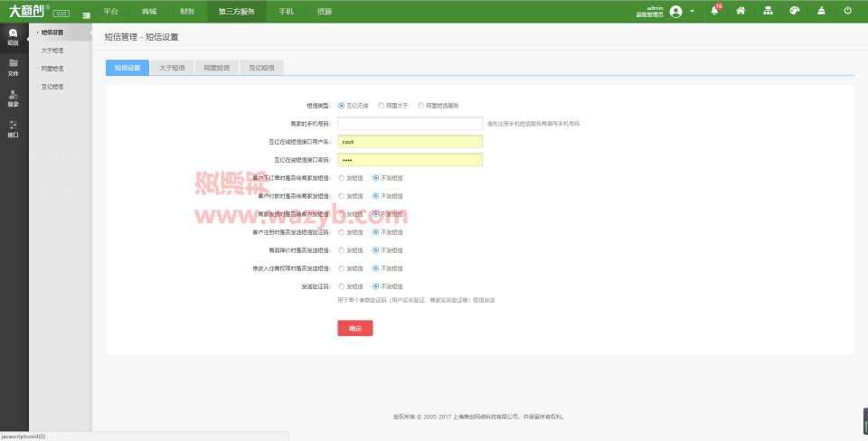The width and height of the screenshot is (868, 441).
Task: Choose 不发短信 for 发送验证码 row
Action: [376, 286]
